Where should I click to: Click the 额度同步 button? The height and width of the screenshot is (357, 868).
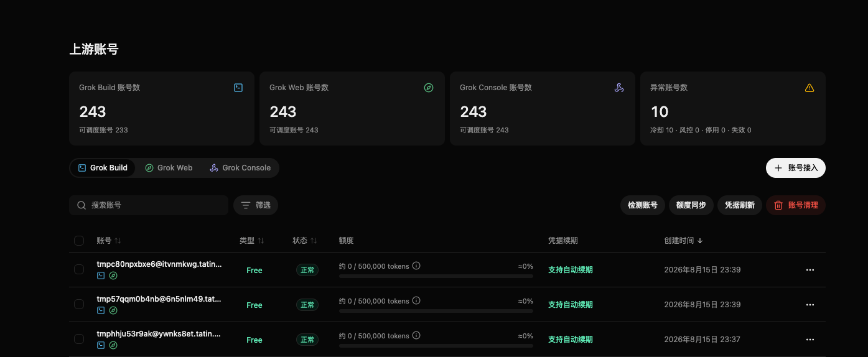pos(691,205)
